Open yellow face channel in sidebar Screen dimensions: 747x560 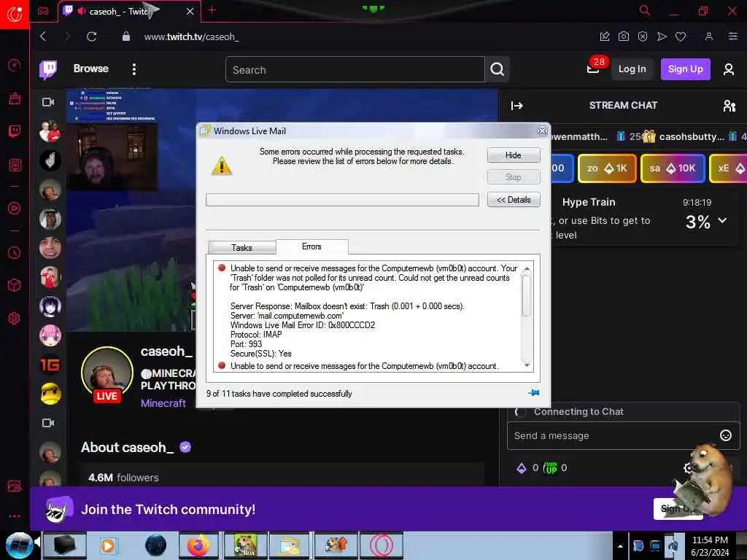click(50, 394)
